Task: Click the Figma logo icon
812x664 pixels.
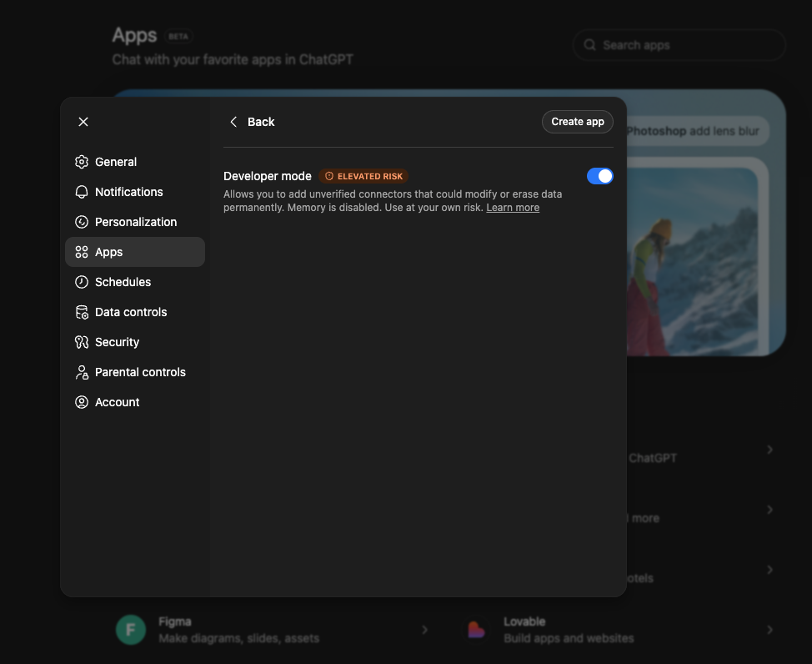Action: pyautogui.click(x=130, y=630)
